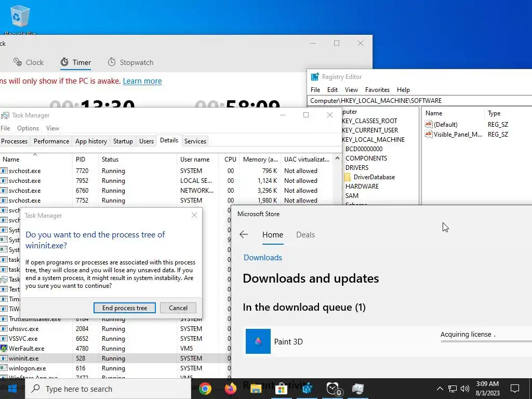Click the icon of VSSVC.exe process
This screenshot has width=532, height=399.
4,339
